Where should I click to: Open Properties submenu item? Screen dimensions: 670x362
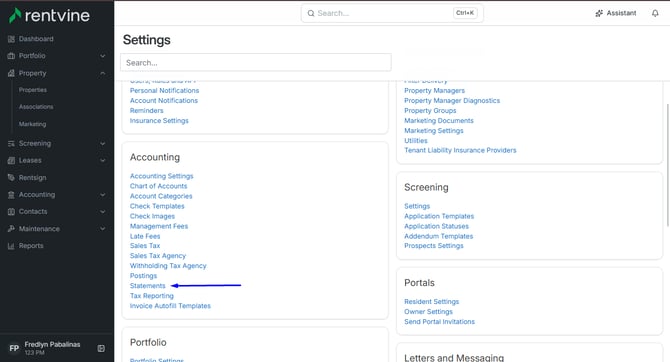(33, 90)
